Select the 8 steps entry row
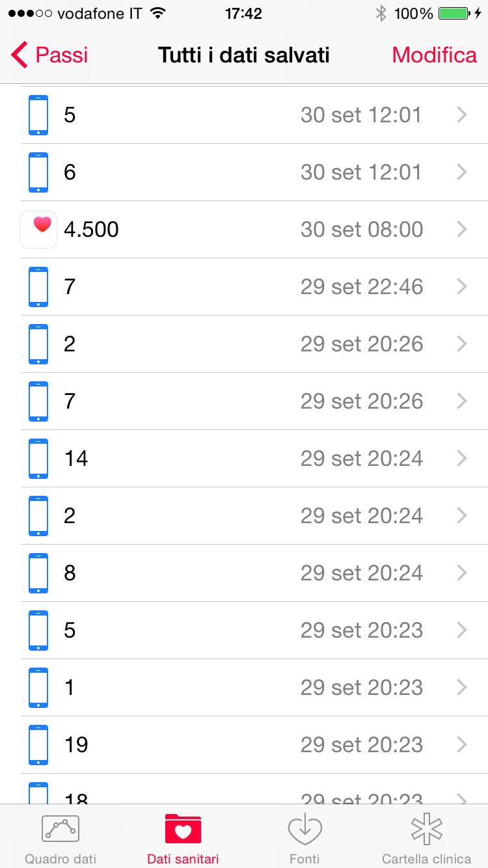 pyautogui.click(x=244, y=573)
